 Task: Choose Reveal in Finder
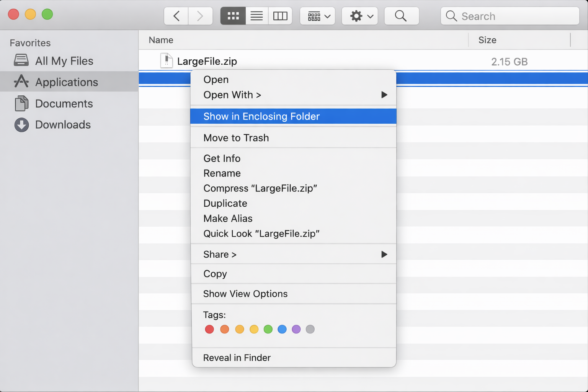293,358
